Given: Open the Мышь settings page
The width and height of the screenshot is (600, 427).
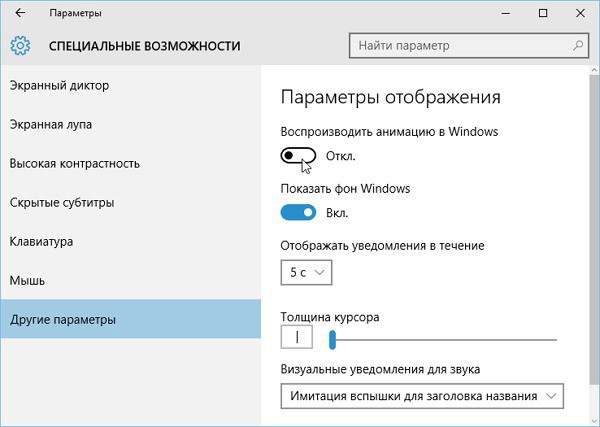Looking at the screenshot, I should pos(29,280).
